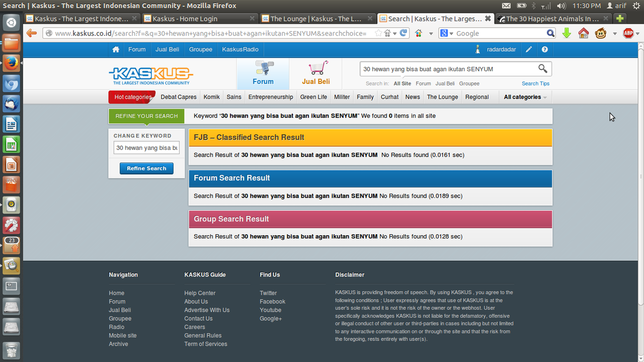Click the green download arrow icon

click(x=567, y=33)
